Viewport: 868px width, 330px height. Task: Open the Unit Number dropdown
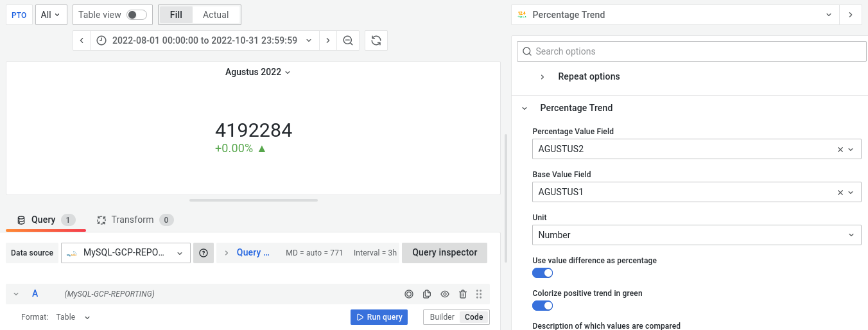tap(697, 235)
